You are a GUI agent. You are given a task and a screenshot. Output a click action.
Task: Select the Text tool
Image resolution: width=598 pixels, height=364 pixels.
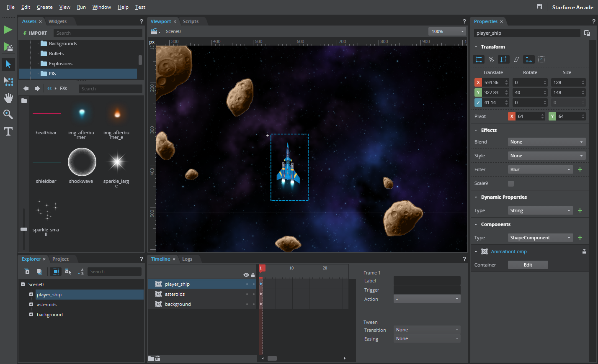8,131
